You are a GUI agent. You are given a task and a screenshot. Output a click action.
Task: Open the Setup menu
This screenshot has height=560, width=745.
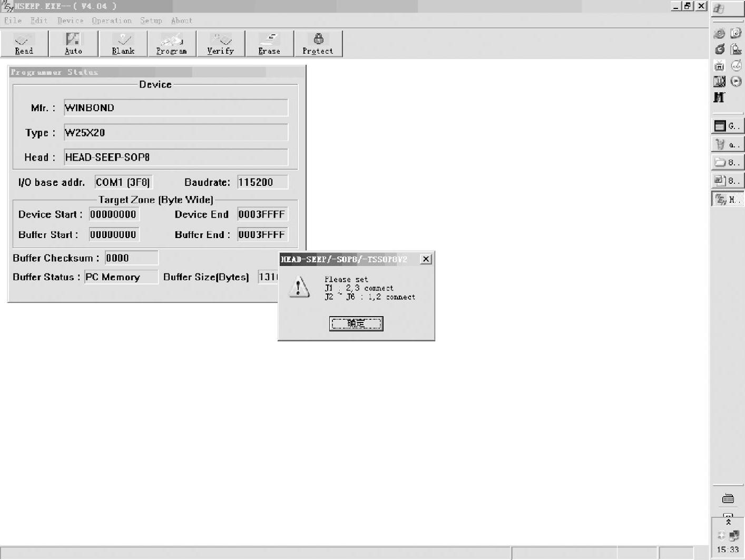pos(151,21)
